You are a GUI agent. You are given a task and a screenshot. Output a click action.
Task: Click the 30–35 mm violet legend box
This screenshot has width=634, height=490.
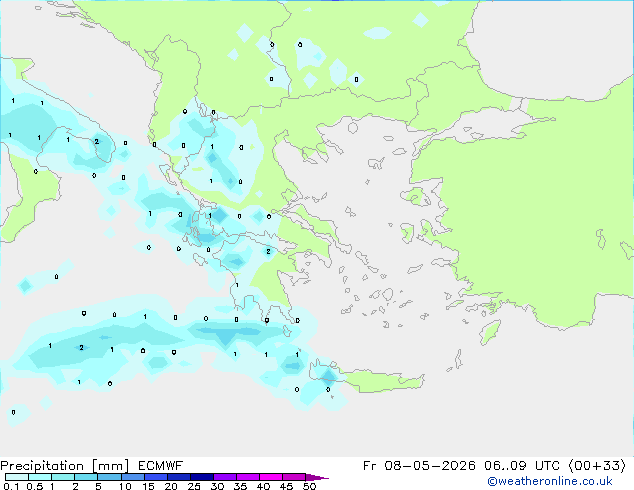coord(225,477)
